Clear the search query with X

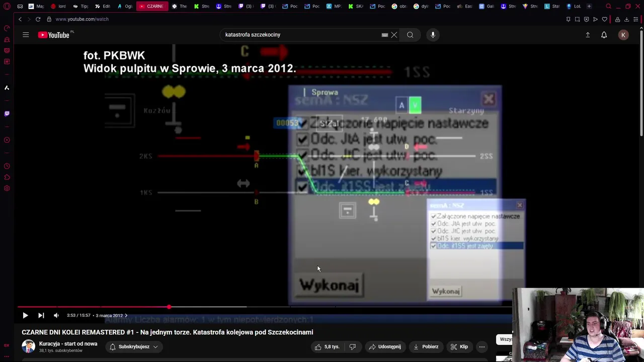[x=394, y=35]
